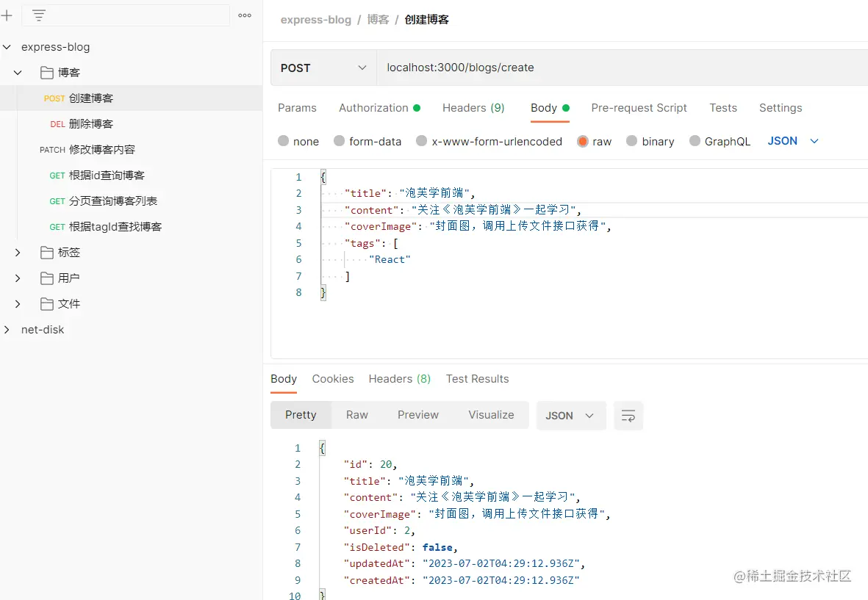Open the response Cookies tab
The height and width of the screenshot is (600, 868).
[x=333, y=379]
